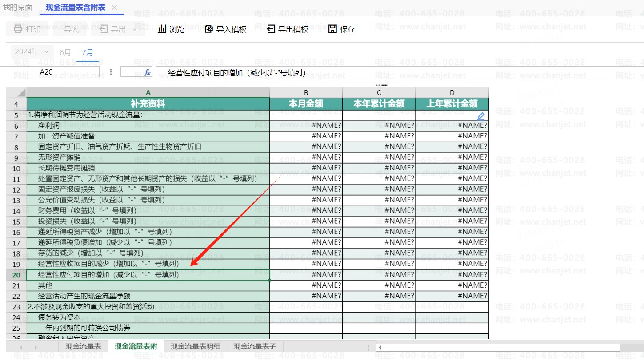Open the 现金流量表明细 sheet tab

point(195,347)
